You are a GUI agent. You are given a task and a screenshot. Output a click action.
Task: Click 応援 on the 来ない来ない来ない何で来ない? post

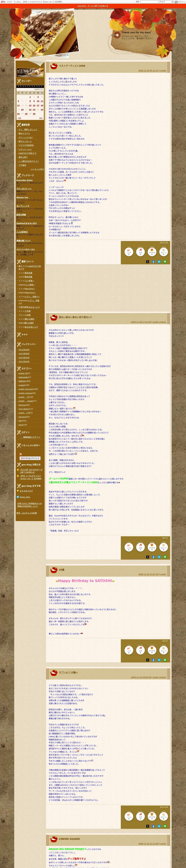coord(140,547)
